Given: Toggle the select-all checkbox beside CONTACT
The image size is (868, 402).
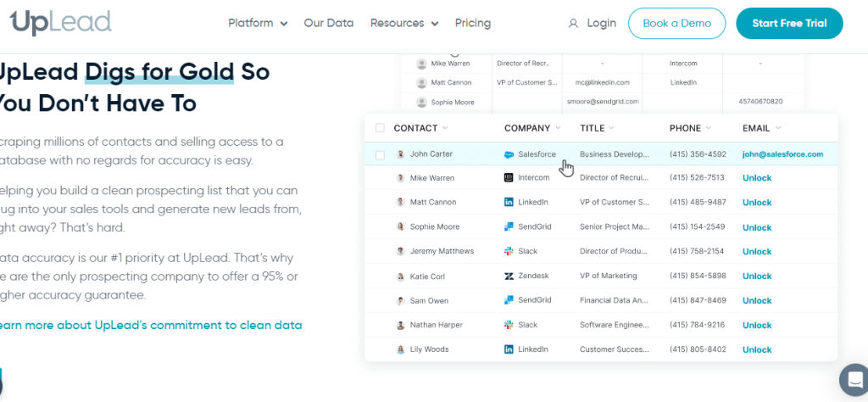Looking at the screenshot, I should point(380,128).
